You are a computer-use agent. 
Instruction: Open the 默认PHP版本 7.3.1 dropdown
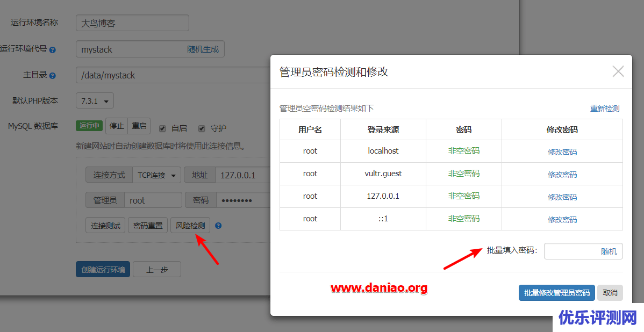coord(95,101)
